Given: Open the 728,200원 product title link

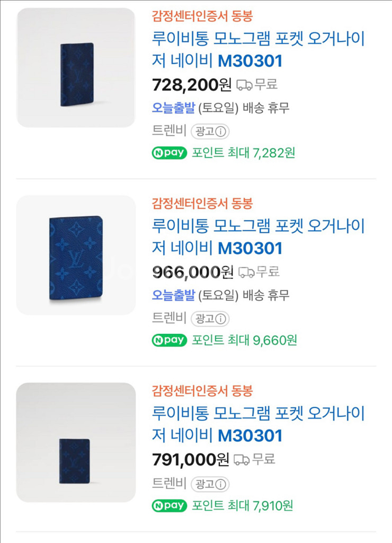Looking at the screenshot, I should tap(258, 49).
